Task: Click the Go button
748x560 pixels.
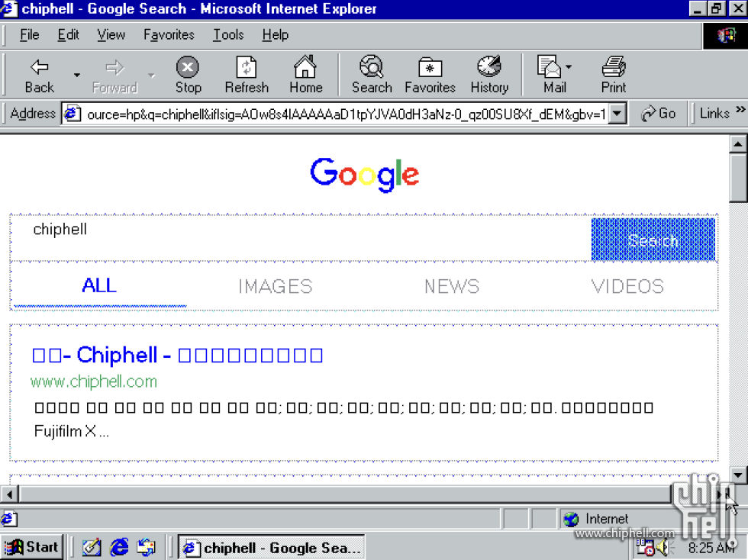Action: 658,114
